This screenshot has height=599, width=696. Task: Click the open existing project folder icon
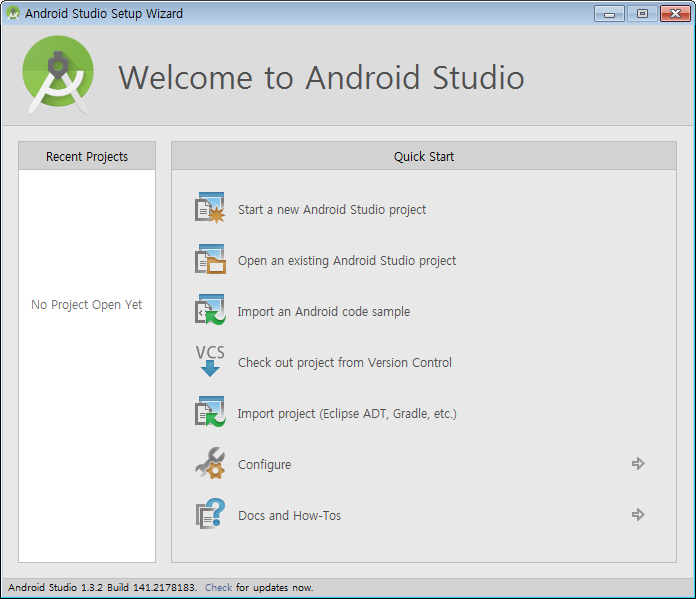click(210, 259)
